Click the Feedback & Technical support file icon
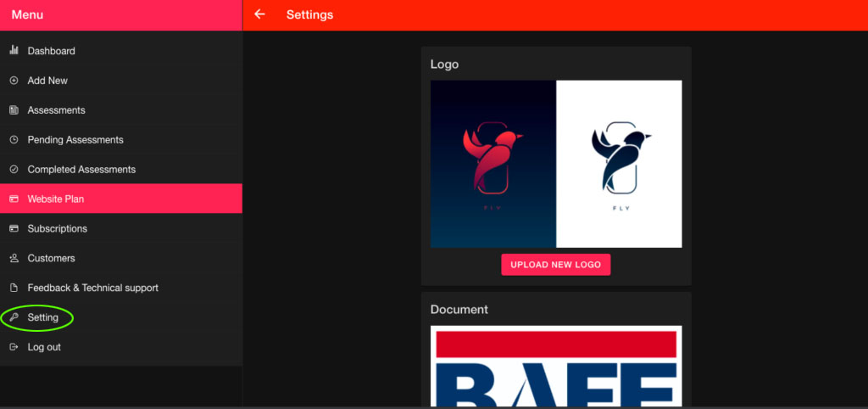The height and width of the screenshot is (409, 868). point(14,289)
